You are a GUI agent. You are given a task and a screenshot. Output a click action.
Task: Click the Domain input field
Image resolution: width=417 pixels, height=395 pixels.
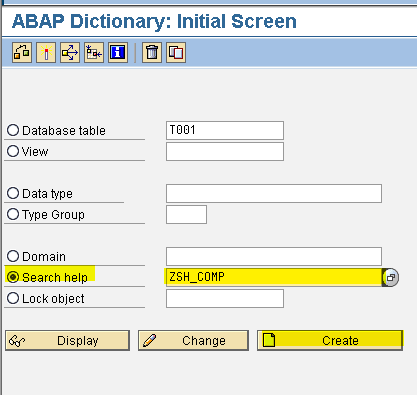274,256
